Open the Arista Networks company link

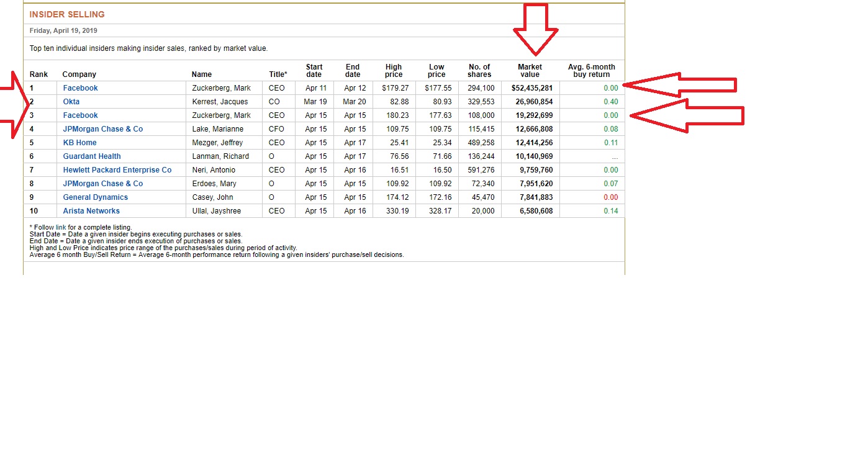point(91,211)
